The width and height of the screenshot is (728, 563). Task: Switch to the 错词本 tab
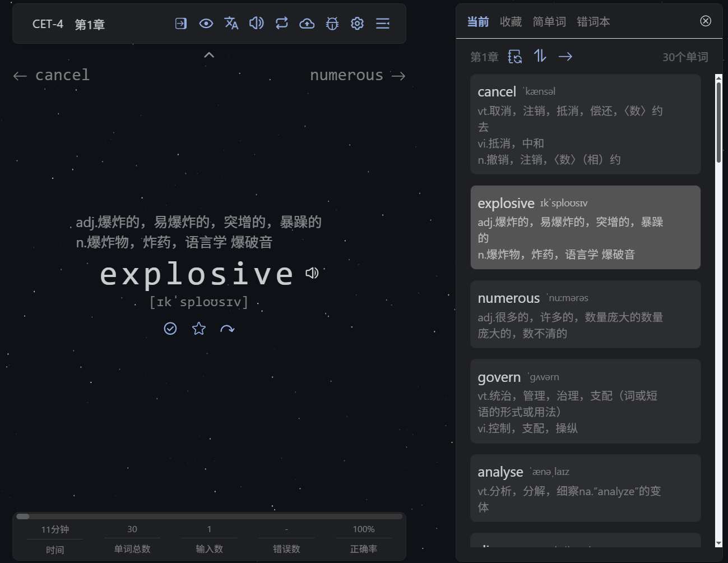pos(593,22)
